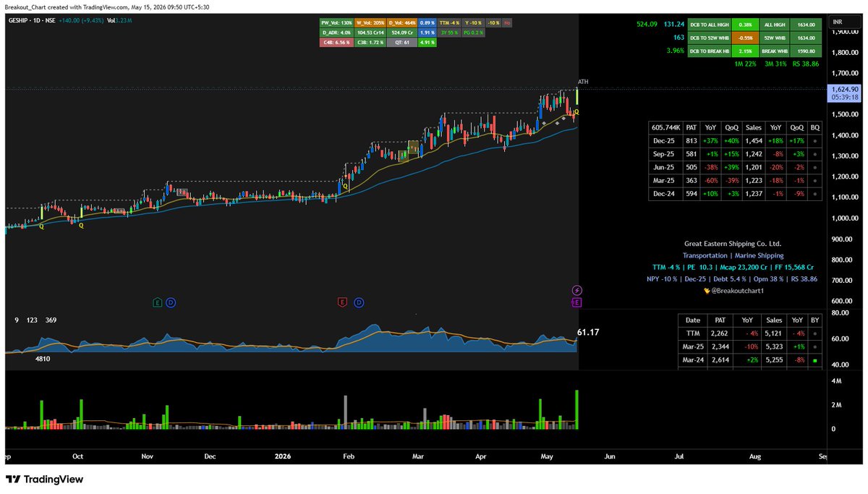Image resolution: width=868 pixels, height=494 pixels.
Task: Click the 1M 22% text
Action: point(744,64)
